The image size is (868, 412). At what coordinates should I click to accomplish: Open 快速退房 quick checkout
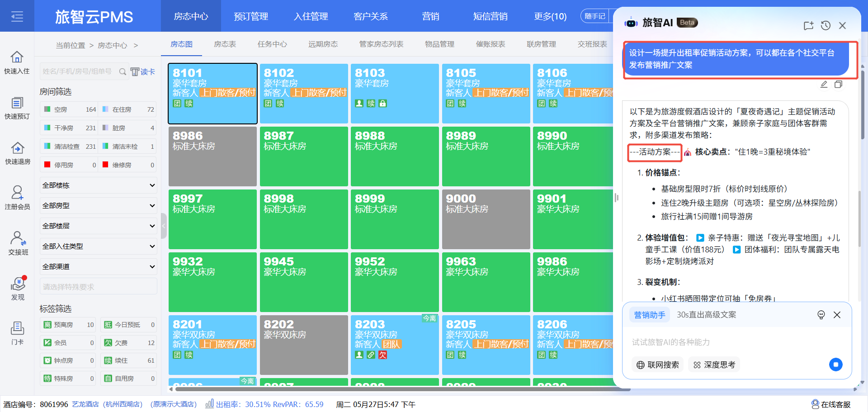17,153
